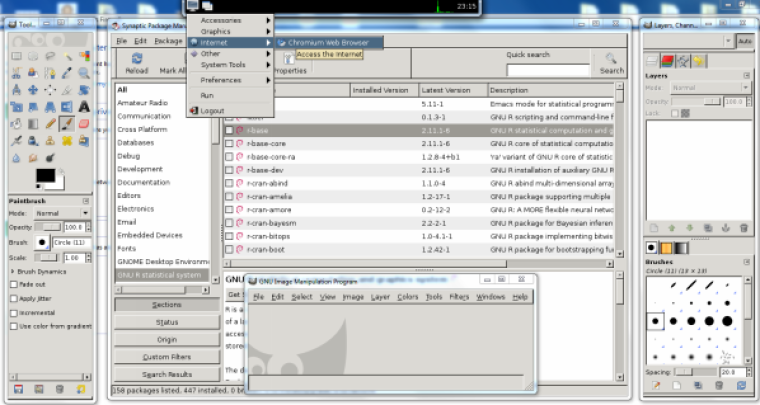Click the black foreground color swatch
Viewport: 760px width, 405px height.
[x=45, y=175]
